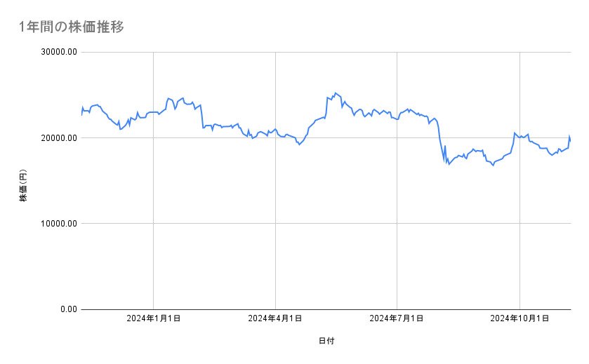Click the highest peak of the price line

point(336,93)
